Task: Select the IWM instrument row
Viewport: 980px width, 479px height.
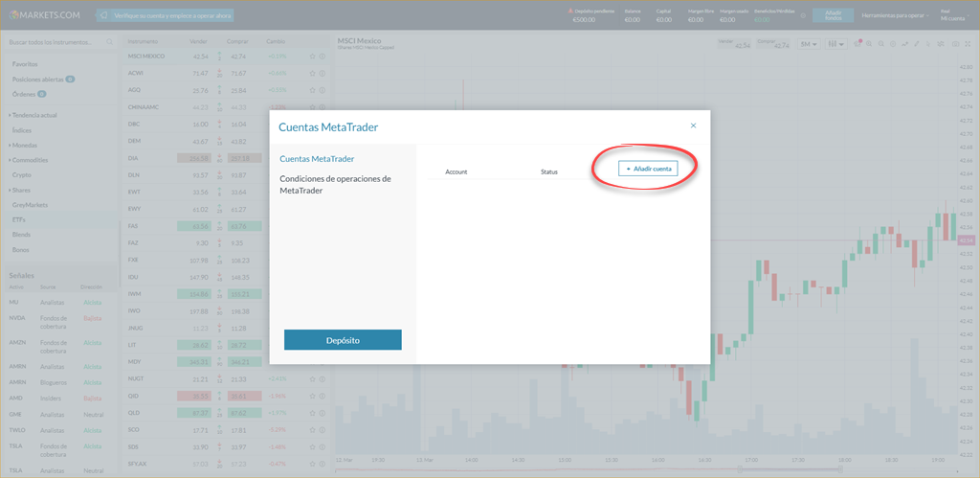Action: [225, 294]
